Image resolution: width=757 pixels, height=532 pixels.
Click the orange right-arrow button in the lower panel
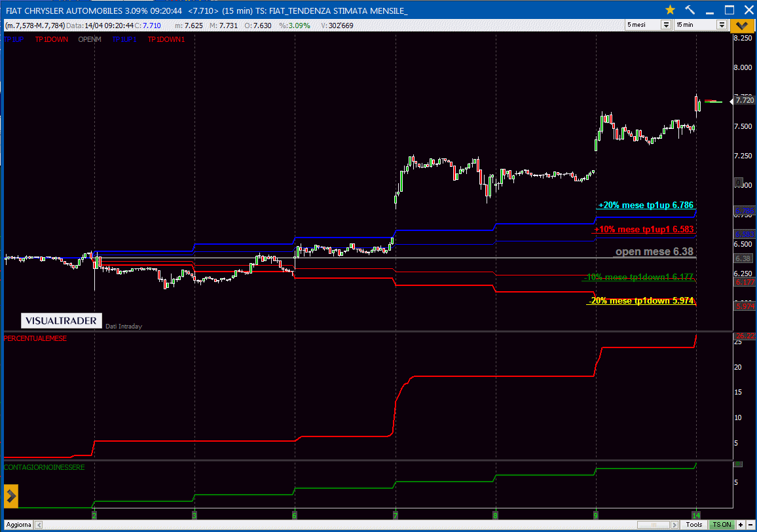(x=10, y=496)
